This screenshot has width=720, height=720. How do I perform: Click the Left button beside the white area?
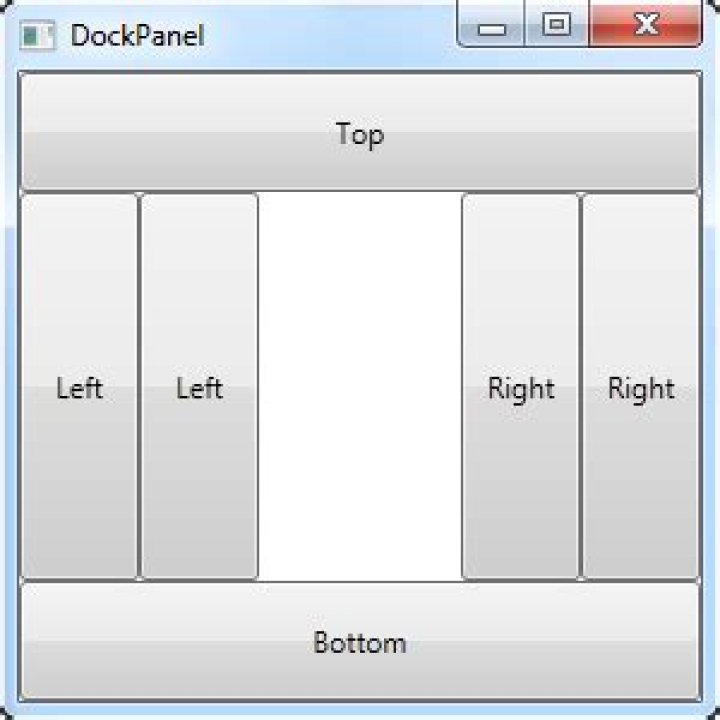(199, 387)
